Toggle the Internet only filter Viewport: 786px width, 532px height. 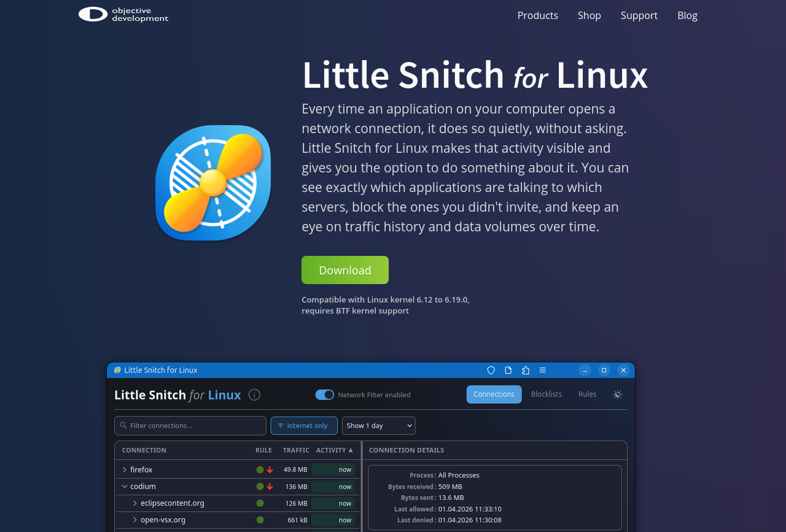304,426
